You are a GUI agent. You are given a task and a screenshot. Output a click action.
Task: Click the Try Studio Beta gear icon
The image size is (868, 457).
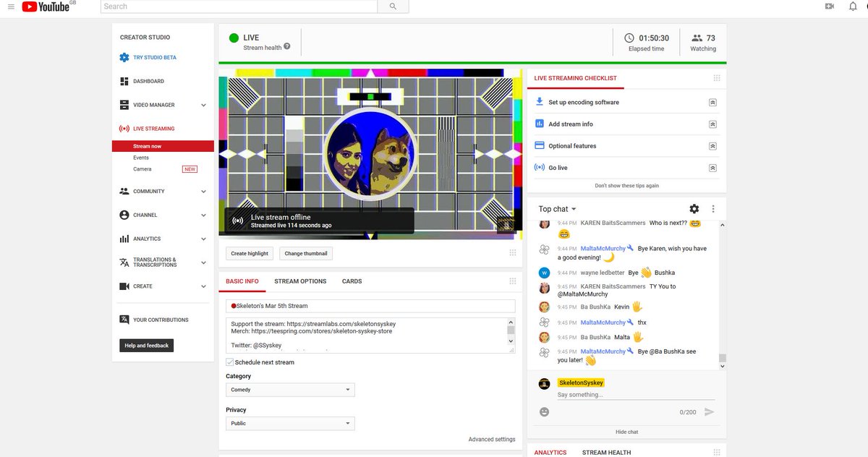point(124,58)
